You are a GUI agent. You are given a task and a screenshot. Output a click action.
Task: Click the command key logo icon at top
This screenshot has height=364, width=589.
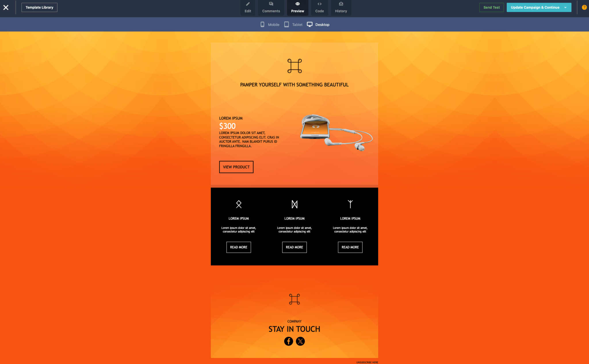pos(294,66)
